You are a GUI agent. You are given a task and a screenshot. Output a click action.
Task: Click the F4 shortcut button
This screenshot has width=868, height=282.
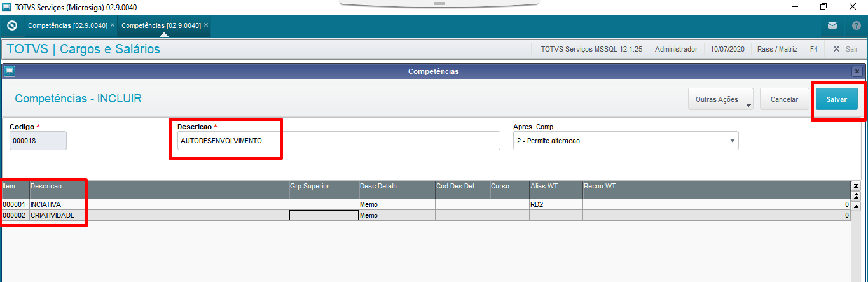[813, 49]
